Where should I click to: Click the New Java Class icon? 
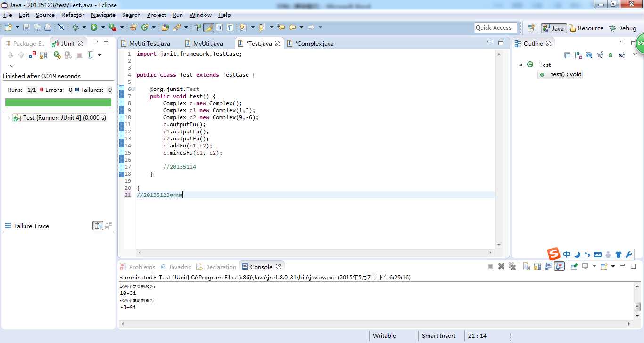point(145,28)
